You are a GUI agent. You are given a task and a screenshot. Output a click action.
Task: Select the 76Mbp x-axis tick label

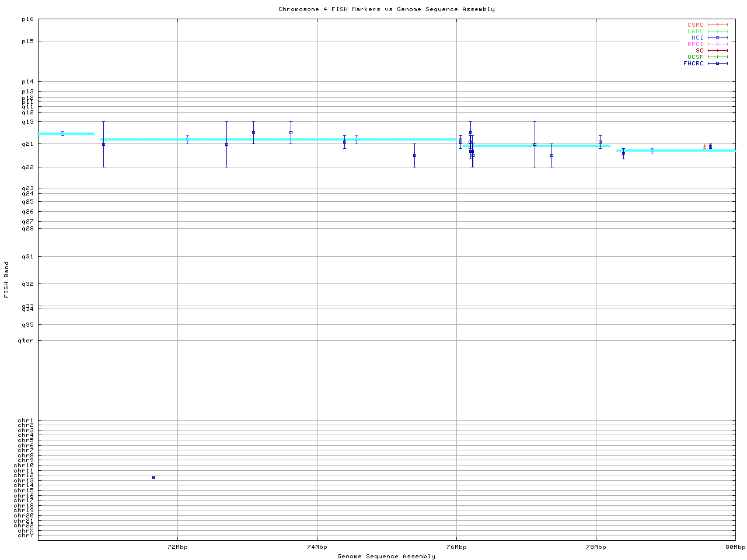456,547
